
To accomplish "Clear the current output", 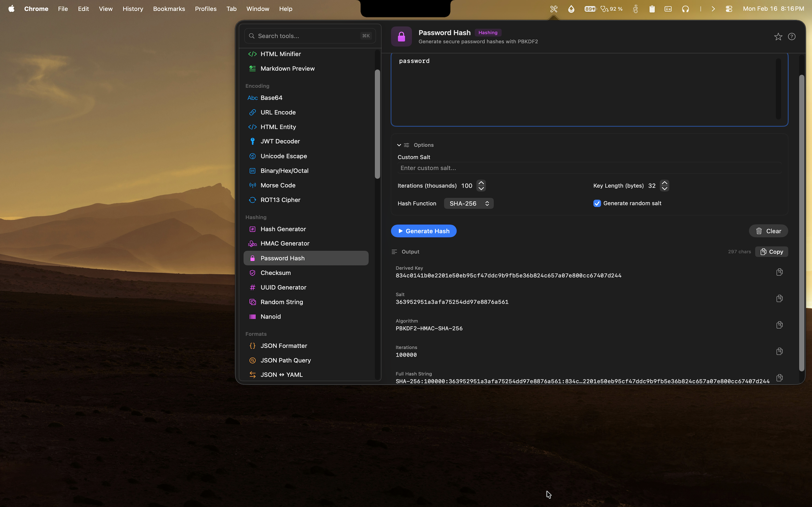I will (x=768, y=231).
